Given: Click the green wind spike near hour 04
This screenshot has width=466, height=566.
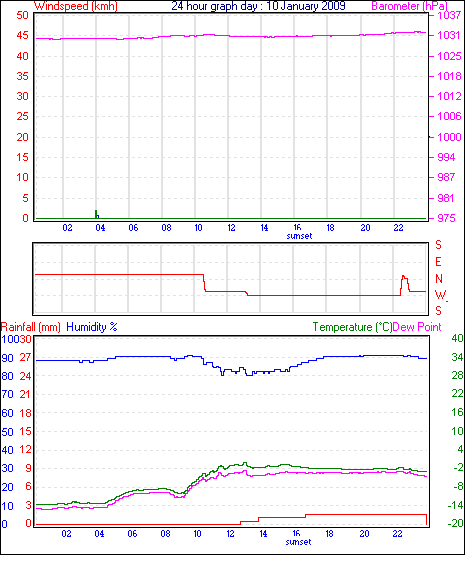Looking at the screenshot, I should pos(96,214).
